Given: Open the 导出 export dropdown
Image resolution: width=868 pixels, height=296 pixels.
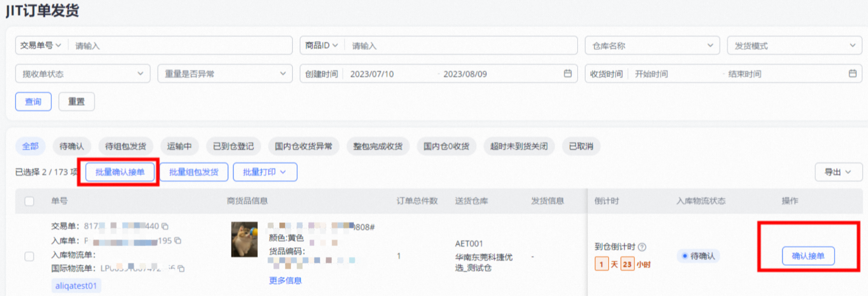Looking at the screenshot, I should click(x=838, y=172).
